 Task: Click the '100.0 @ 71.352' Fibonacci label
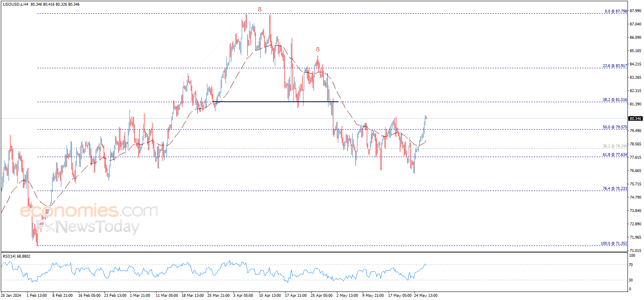(x=614, y=243)
